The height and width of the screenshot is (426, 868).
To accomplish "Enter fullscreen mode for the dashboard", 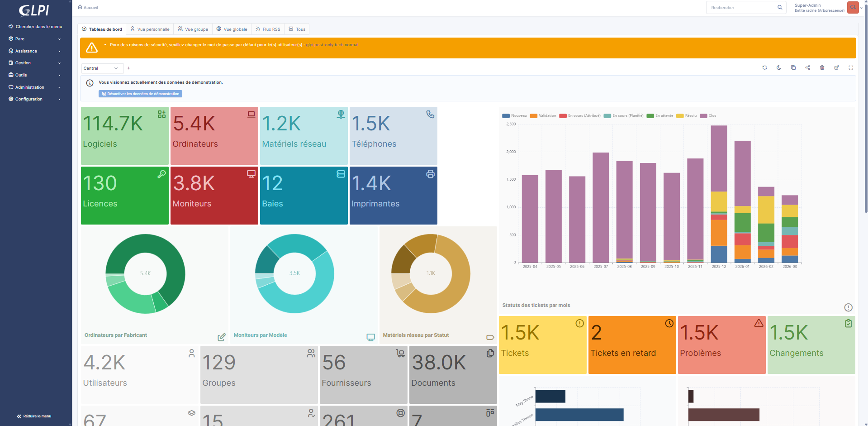I will tap(851, 67).
